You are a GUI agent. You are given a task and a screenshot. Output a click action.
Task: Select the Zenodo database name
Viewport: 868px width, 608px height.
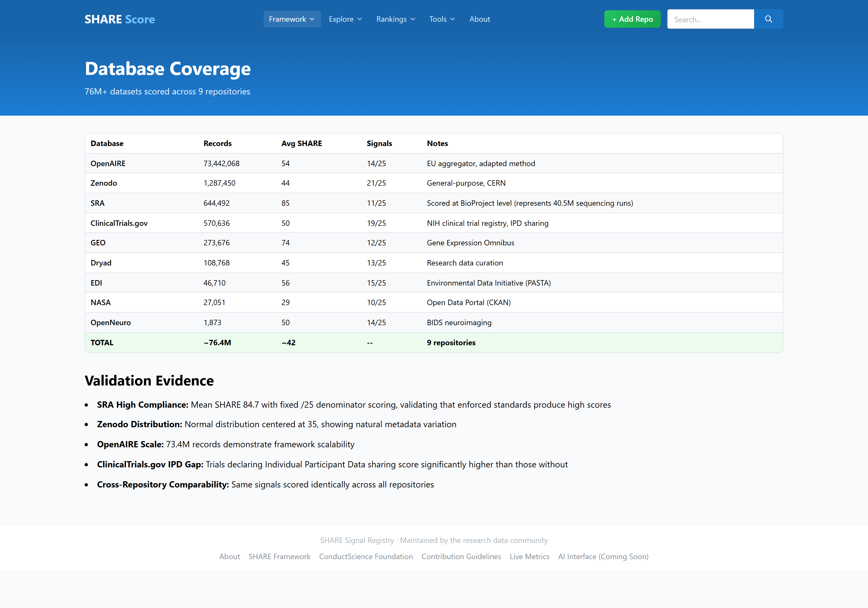pyautogui.click(x=104, y=183)
